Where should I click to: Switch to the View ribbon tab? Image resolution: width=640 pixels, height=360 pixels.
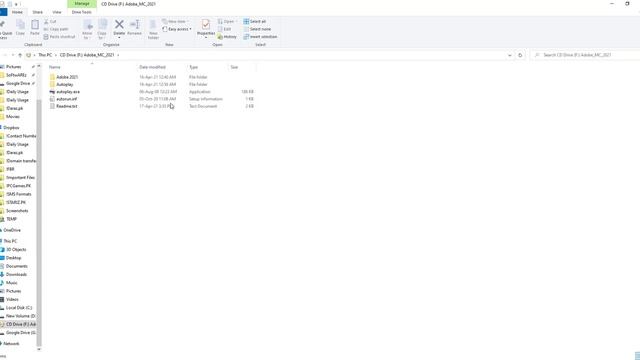coord(57,12)
